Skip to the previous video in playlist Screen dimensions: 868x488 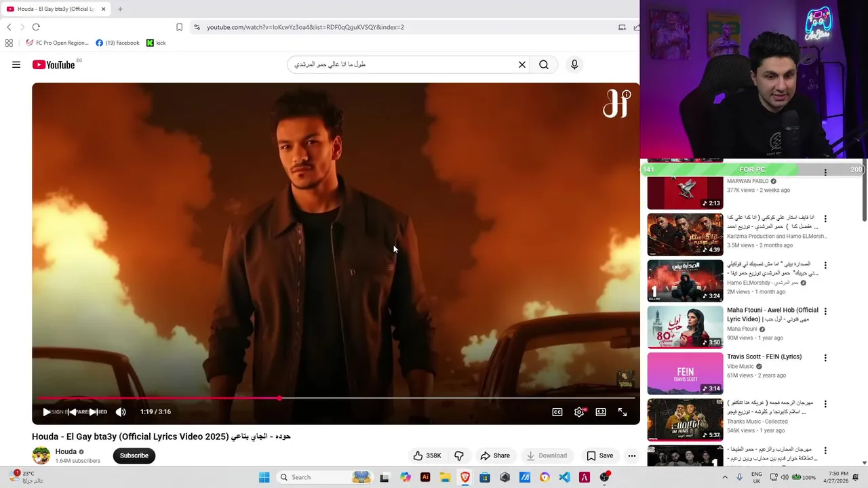click(72, 411)
